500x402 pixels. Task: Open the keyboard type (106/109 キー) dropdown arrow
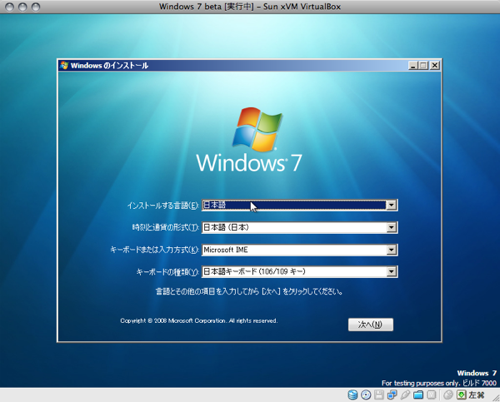pyautogui.click(x=391, y=272)
